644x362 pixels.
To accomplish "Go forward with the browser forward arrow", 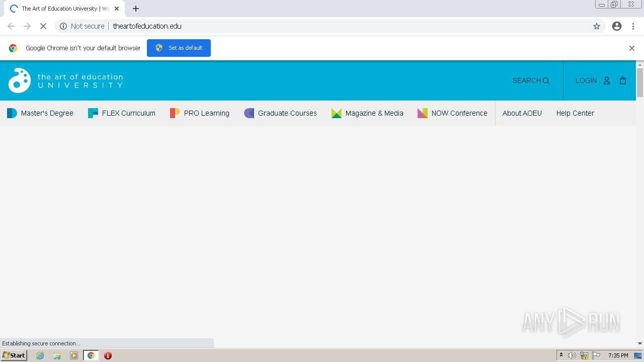I will coord(27,26).
